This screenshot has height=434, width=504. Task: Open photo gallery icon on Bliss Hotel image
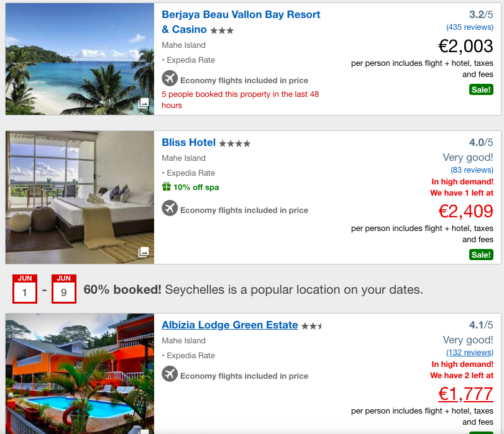[144, 252]
